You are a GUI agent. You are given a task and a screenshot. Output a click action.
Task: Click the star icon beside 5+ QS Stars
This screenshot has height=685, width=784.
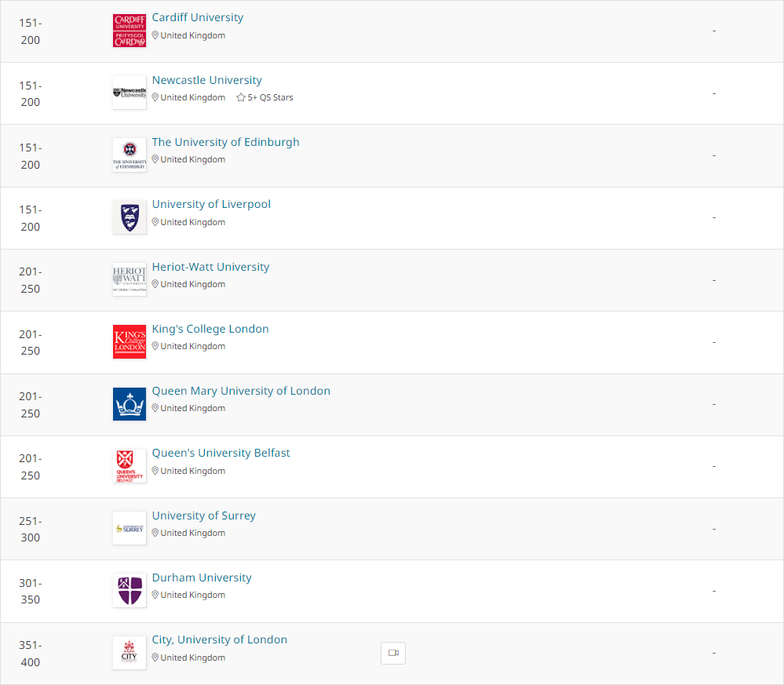click(241, 97)
